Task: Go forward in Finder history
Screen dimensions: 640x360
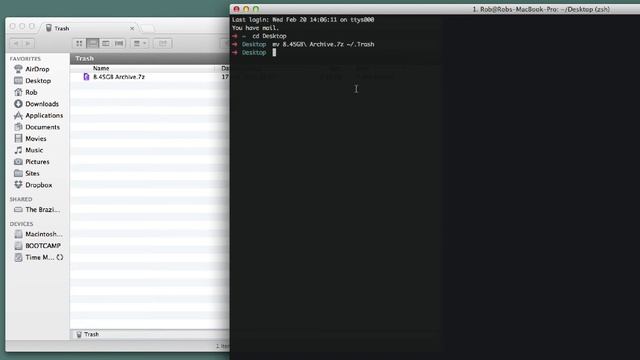Action: 28,43
